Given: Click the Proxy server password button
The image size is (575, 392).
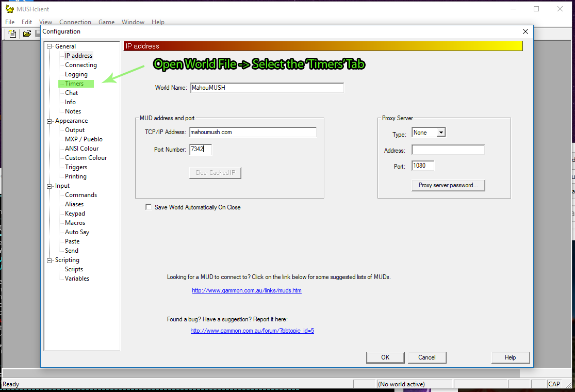Looking at the screenshot, I should (448, 185).
